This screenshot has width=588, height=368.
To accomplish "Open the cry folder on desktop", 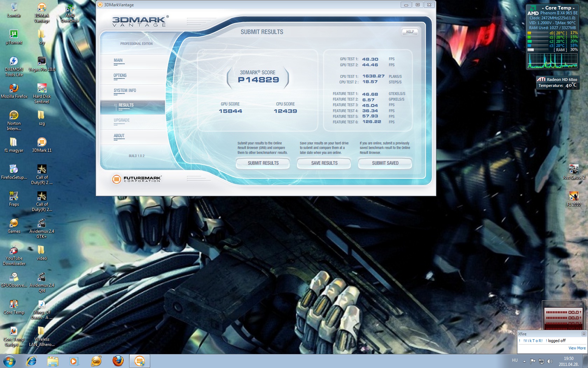I will click(42, 37).
